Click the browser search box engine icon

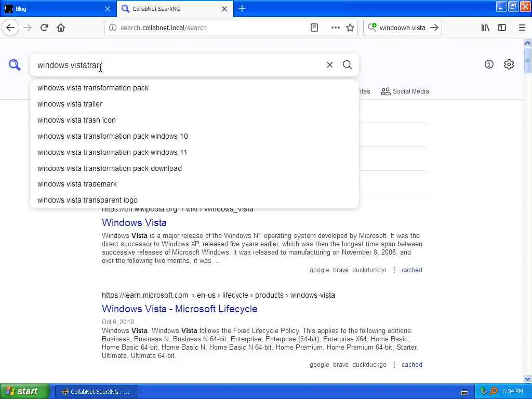coord(372,27)
